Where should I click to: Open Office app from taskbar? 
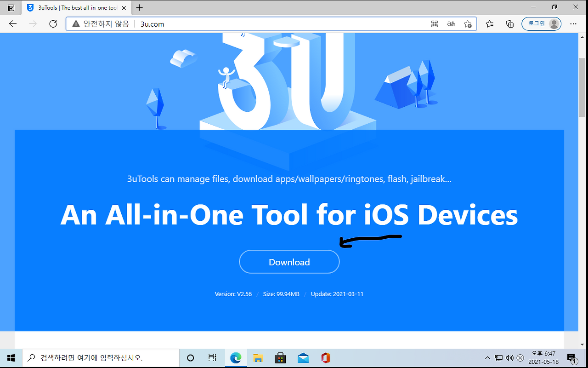326,358
